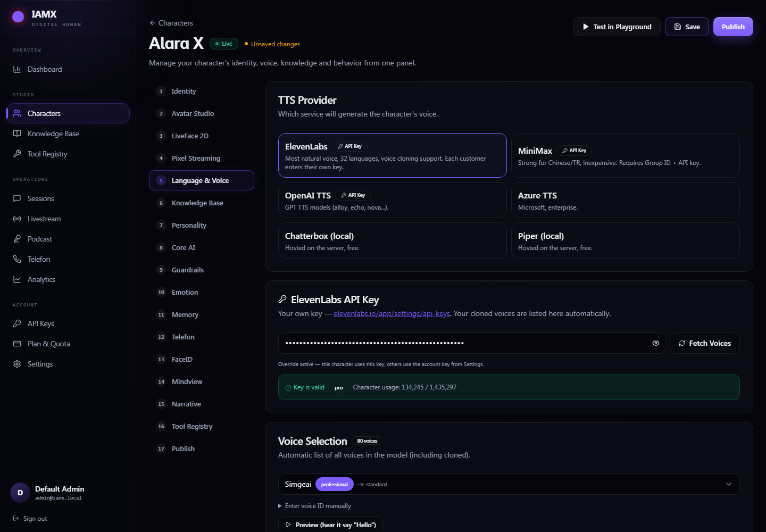Viewport: 766px width, 532px height.
Task: Open step 15 Narrative
Action: 202,404
